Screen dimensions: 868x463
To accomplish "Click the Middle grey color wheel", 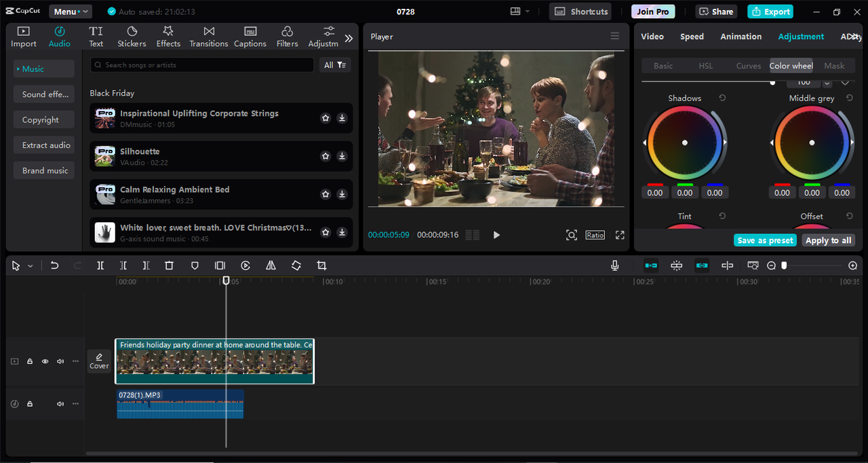I will (812, 142).
